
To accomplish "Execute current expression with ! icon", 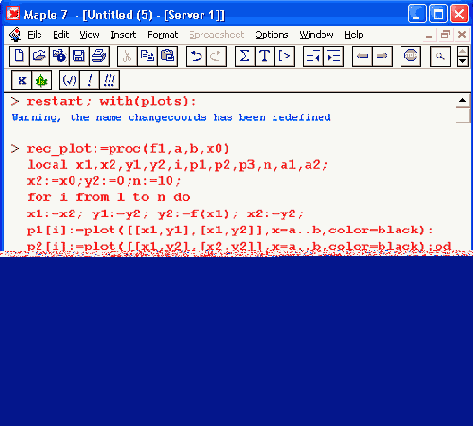I will [x=89, y=80].
